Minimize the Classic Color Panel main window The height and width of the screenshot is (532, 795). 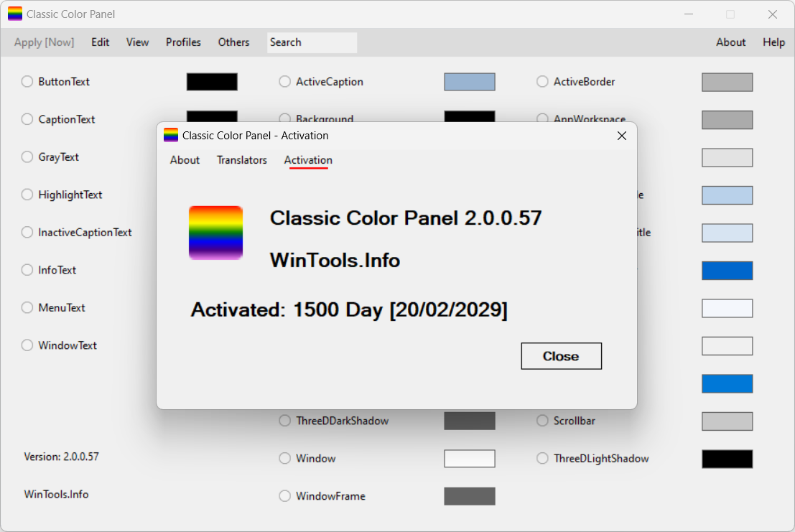point(689,14)
